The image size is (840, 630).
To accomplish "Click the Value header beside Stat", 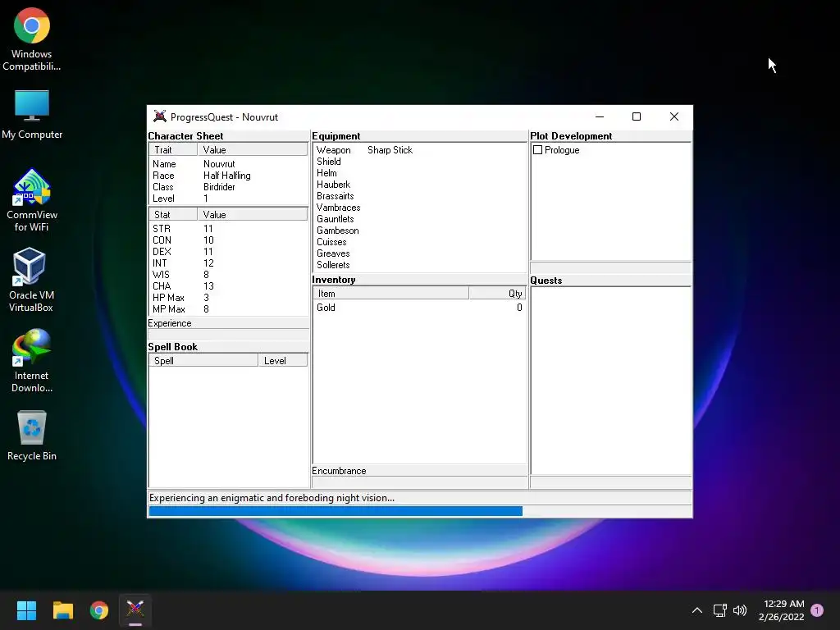I will click(x=253, y=215).
